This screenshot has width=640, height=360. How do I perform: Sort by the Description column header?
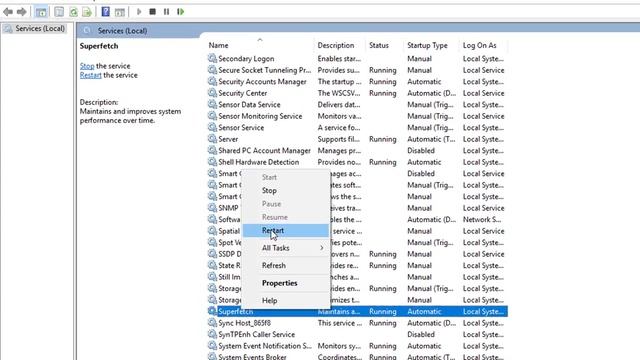(336, 45)
